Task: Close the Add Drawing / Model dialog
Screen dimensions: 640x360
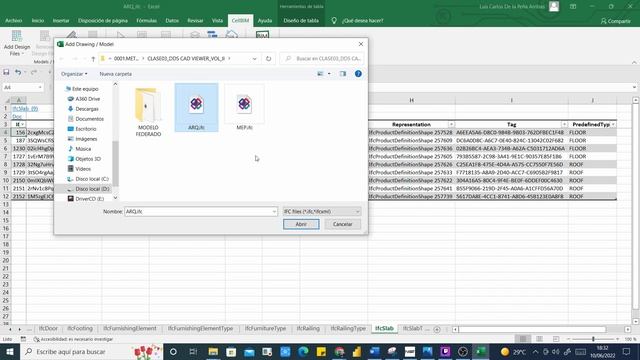Action: tap(360, 44)
